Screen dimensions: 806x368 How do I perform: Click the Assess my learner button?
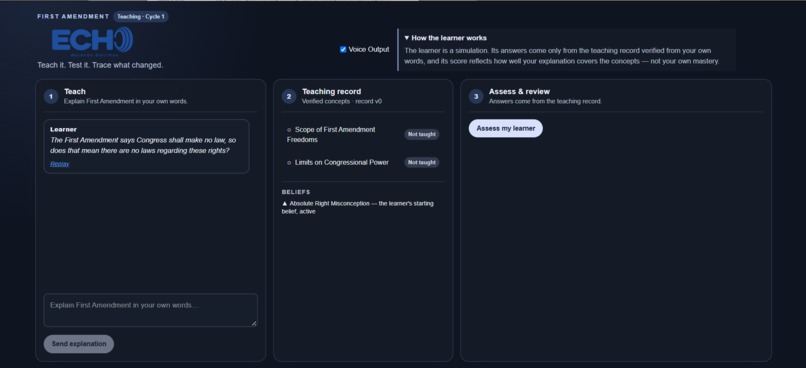tap(505, 128)
